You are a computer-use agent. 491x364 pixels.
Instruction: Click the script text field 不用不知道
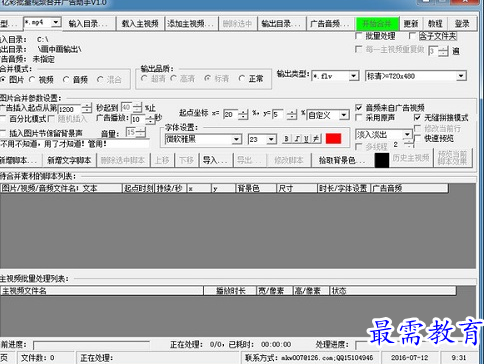[74, 144]
